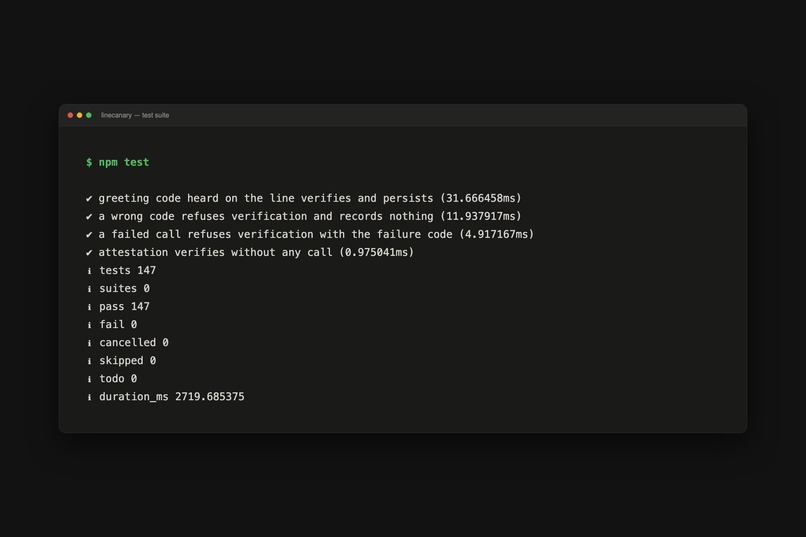This screenshot has height=537, width=806.
Task: Click the green maximize window dot
Action: point(89,115)
